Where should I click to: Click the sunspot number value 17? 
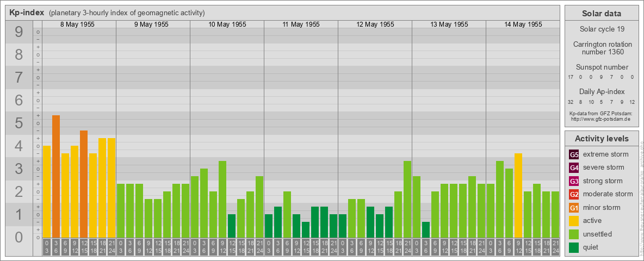571,77
